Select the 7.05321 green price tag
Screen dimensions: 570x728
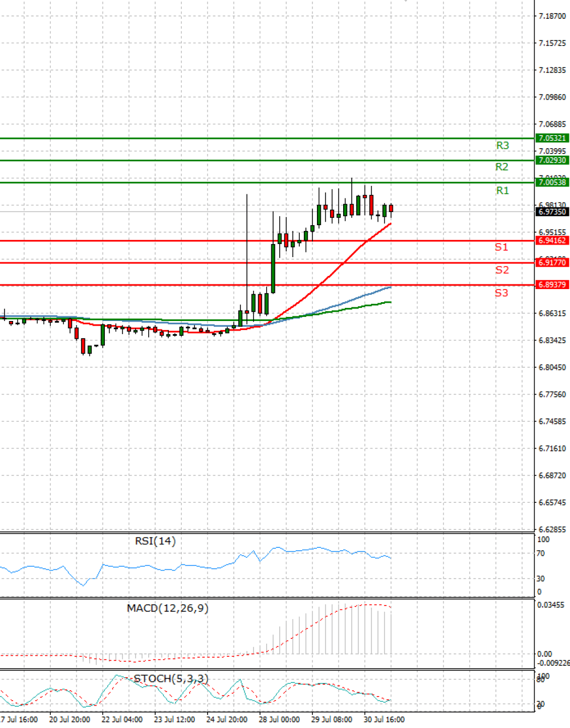pyautogui.click(x=552, y=138)
